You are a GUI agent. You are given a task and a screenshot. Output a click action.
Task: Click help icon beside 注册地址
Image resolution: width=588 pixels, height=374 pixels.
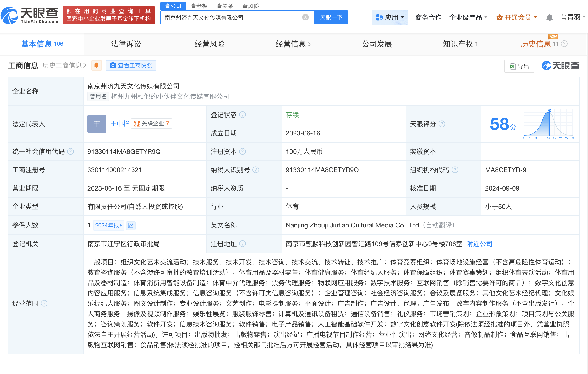tap(243, 244)
